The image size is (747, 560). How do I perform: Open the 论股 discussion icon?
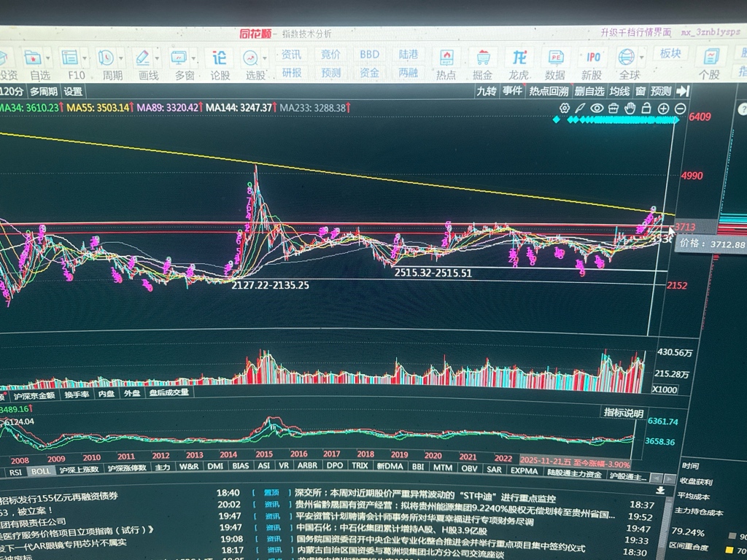[220, 58]
